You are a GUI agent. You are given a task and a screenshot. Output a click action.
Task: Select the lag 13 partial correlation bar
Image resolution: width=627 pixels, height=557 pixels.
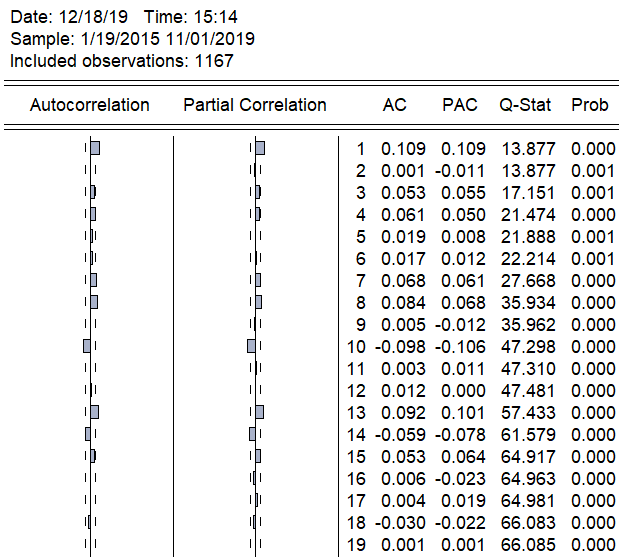[x=259, y=412]
